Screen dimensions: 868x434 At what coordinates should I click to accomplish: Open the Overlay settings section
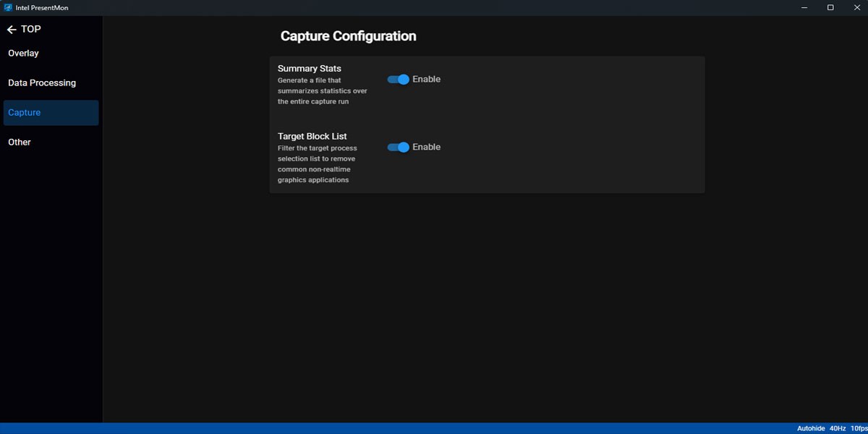click(24, 54)
